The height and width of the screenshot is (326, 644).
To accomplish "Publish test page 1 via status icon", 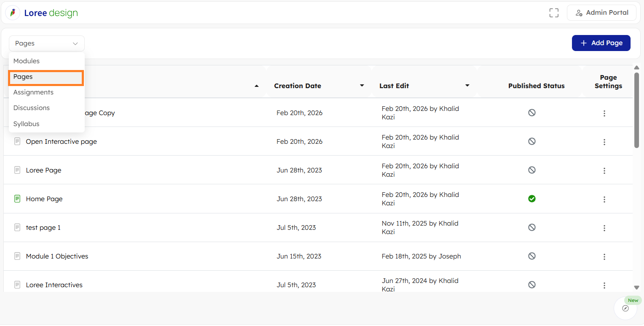I will (532, 227).
